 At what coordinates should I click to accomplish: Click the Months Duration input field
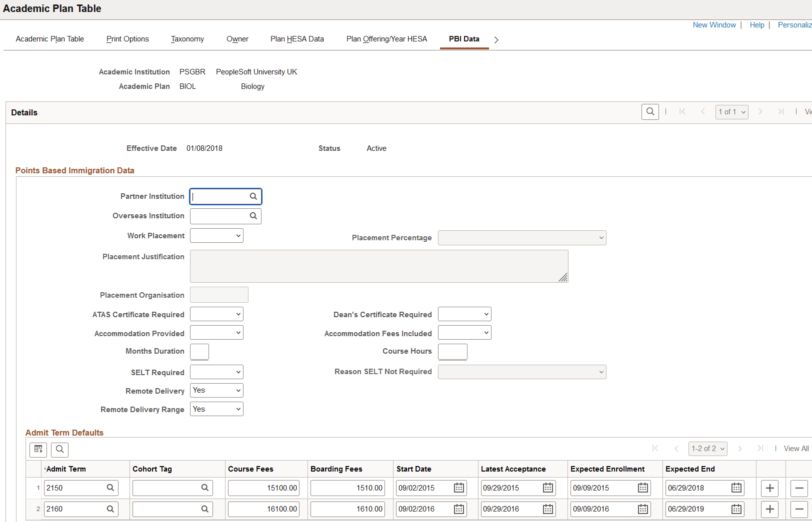pyautogui.click(x=199, y=352)
